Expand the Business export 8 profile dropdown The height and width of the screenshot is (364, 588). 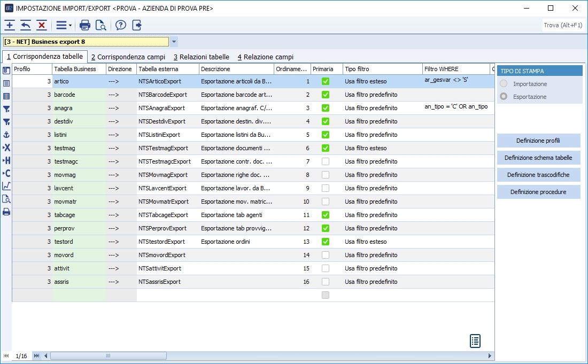pos(174,42)
